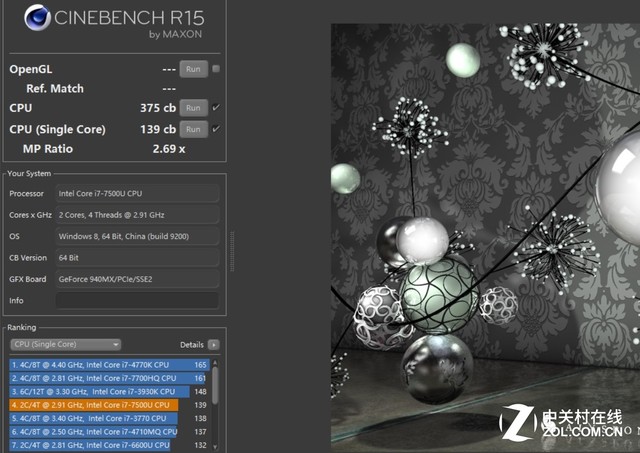Click into the Info input field
Viewport: 640px width, 453px height.
click(x=137, y=301)
